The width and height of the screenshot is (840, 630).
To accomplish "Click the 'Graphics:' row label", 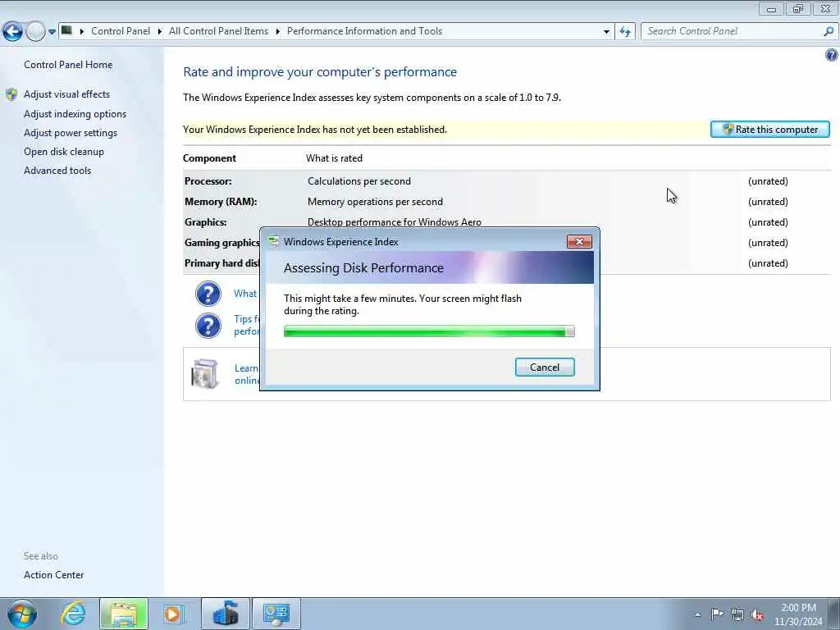I will click(205, 221).
